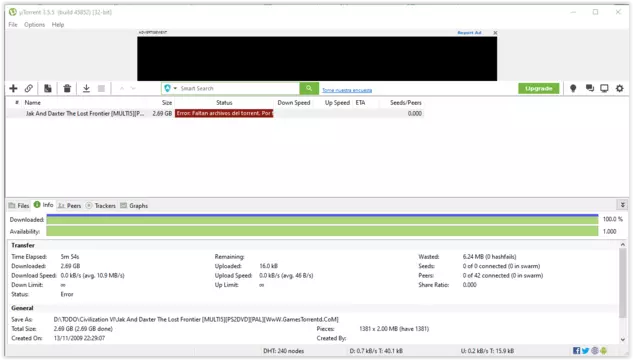
Task: Open the search provider shield dropdown
Action: tap(170, 88)
